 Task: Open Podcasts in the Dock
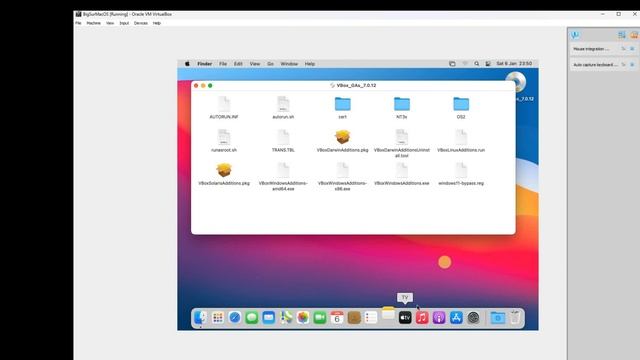click(x=439, y=318)
